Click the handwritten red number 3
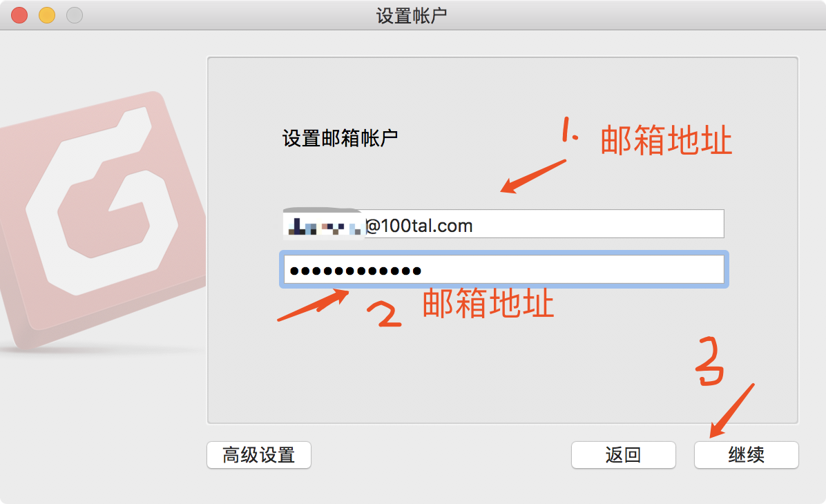This screenshot has height=504, width=826. 709,362
